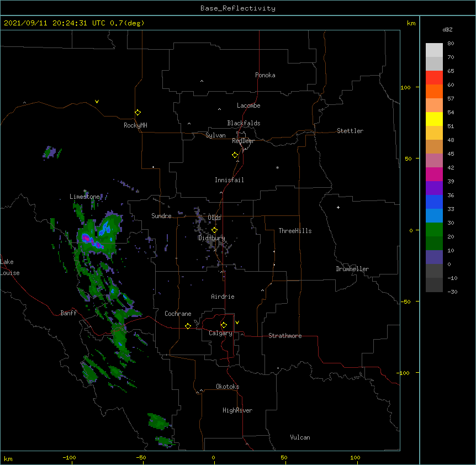The height and width of the screenshot is (465, 476).
Task: Click the Blackfalds city label
Action: [x=244, y=123]
